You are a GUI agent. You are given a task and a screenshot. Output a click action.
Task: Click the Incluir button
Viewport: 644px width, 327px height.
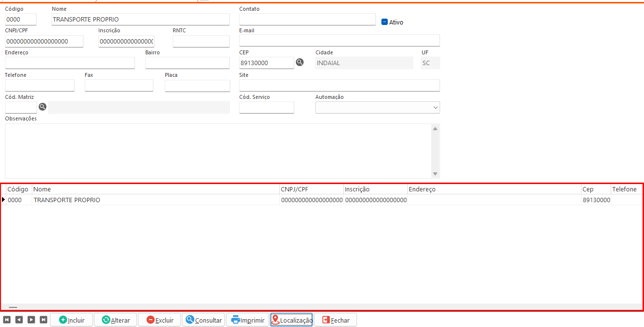[71, 320]
